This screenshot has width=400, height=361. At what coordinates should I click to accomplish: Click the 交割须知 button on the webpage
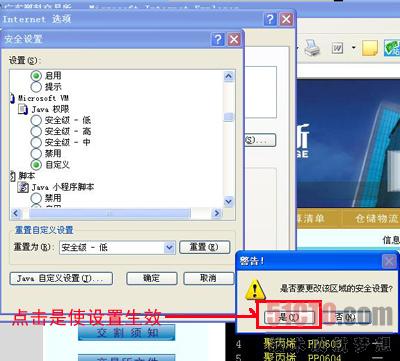pyautogui.click(x=127, y=332)
